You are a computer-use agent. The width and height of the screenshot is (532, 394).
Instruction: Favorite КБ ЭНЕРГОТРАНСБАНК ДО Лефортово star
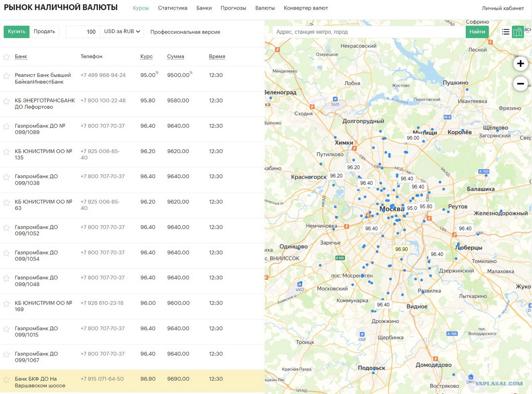tap(6, 101)
